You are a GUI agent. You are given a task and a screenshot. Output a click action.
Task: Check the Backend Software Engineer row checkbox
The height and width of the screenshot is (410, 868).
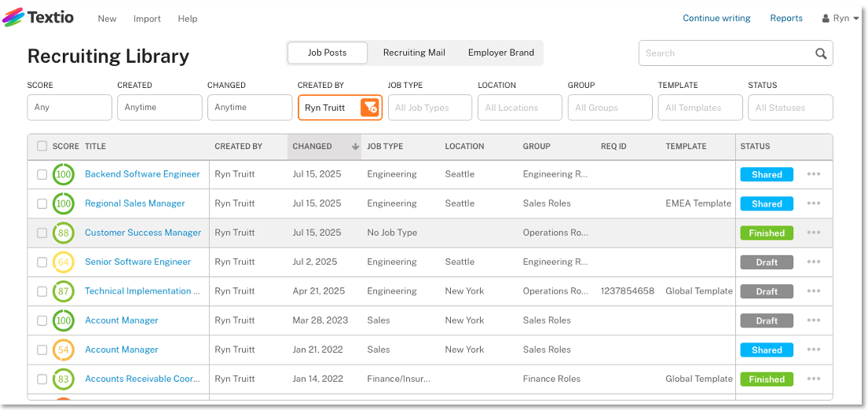pyautogui.click(x=42, y=174)
